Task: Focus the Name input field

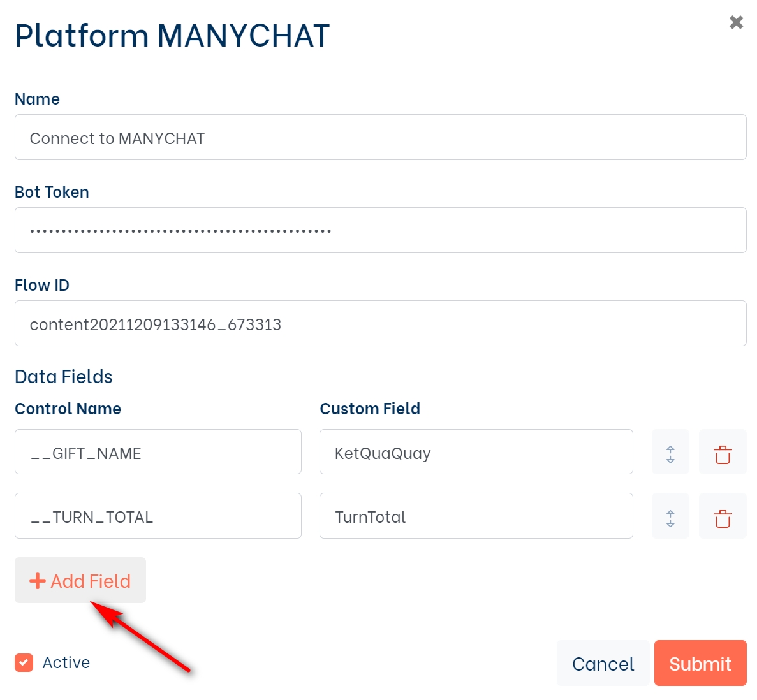Action: [x=381, y=137]
